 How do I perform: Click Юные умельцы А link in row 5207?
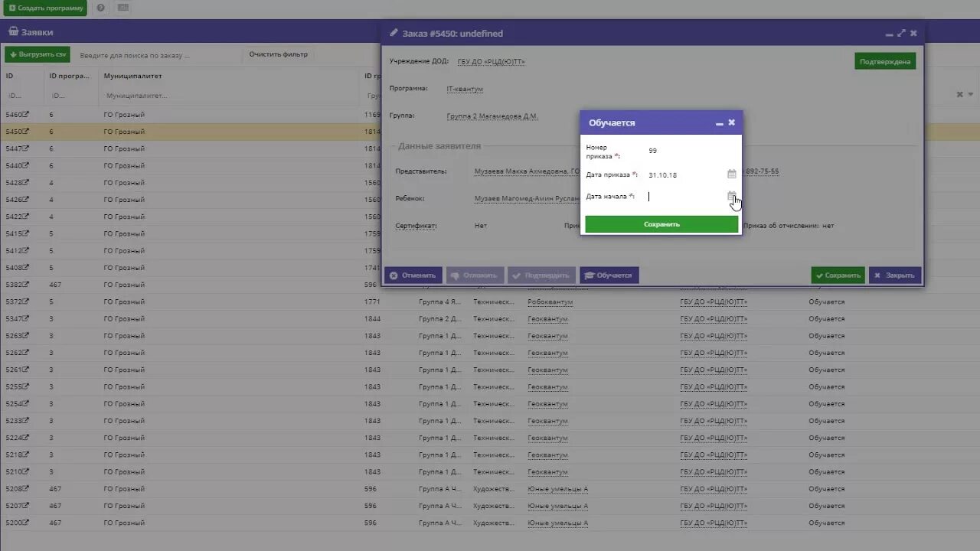(x=557, y=506)
